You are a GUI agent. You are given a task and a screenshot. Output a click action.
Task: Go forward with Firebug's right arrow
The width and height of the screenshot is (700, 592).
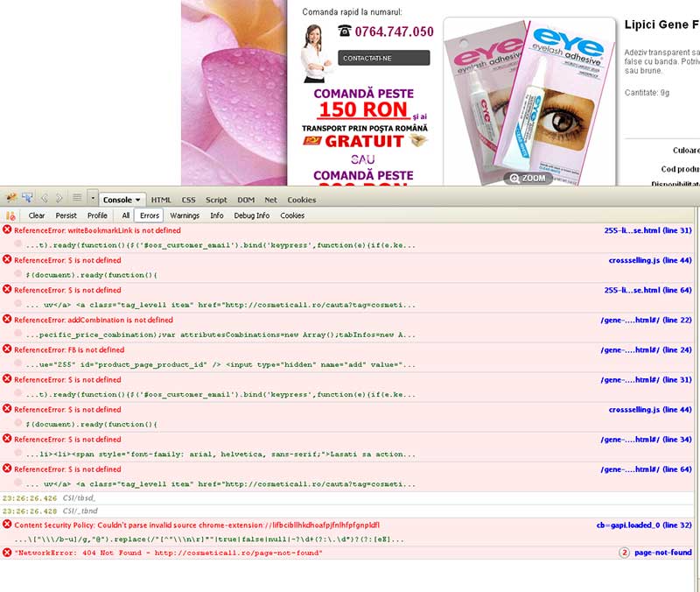[59, 198]
